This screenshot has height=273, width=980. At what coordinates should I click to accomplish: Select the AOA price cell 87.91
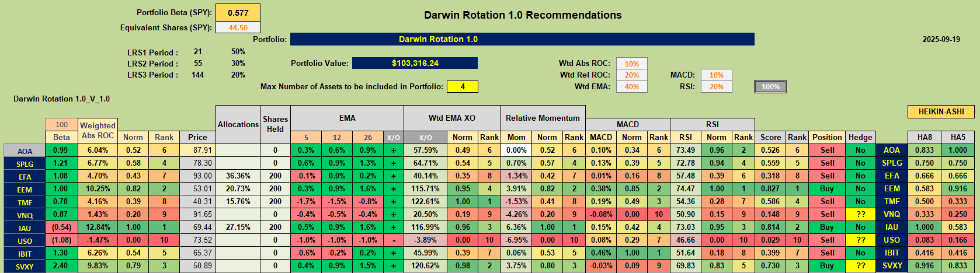(197, 150)
